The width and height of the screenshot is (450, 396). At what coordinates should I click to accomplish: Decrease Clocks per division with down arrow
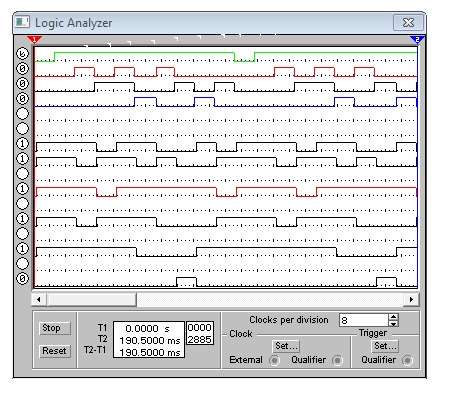394,324
